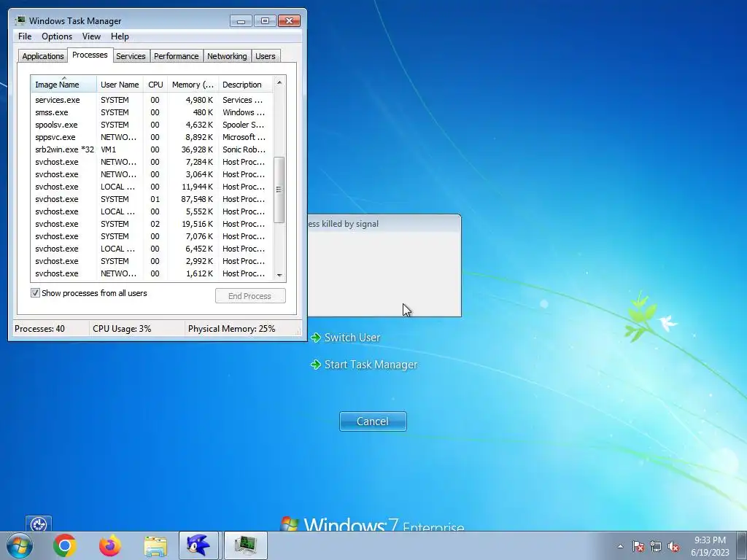Image resolution: width=747 pixels, height=560 pixels.
Task: Select the Processes tab
Action: (x=90, y=55)
